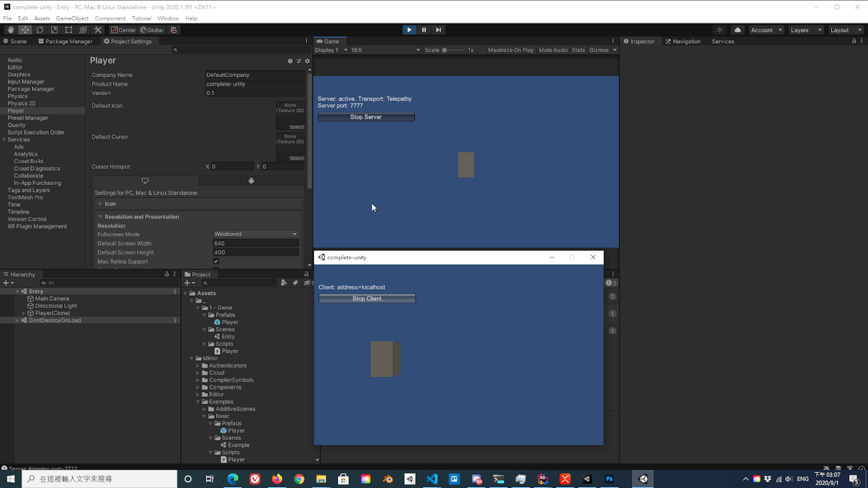Select the Transform tool
Screen dimensions: 868x488
(x=83, y=30)
